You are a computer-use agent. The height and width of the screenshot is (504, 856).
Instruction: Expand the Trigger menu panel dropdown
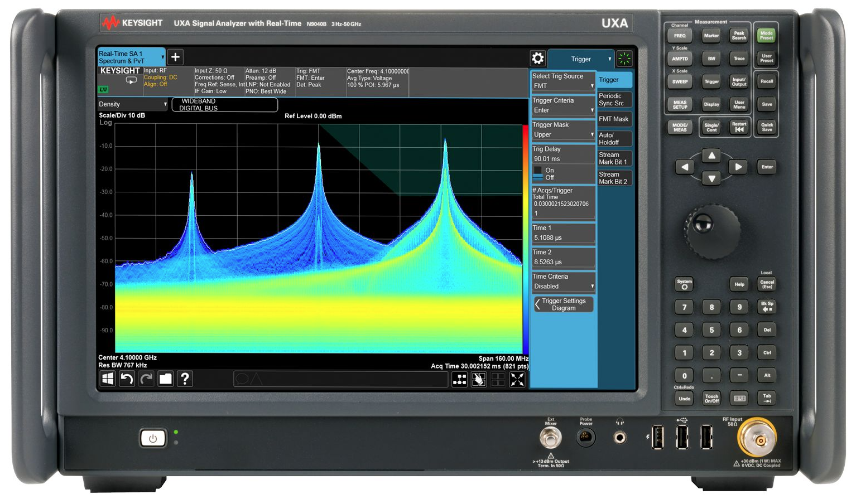coord(581,59)
